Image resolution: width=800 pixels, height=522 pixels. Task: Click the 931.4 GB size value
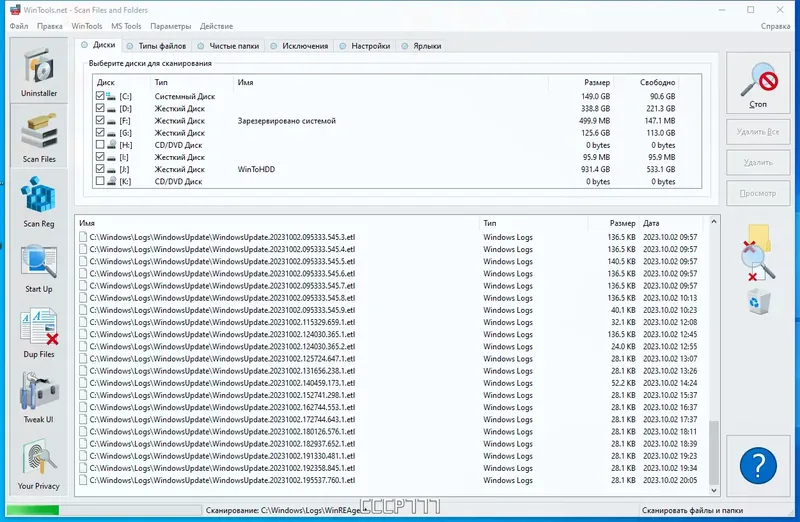[x=595, y=169]
